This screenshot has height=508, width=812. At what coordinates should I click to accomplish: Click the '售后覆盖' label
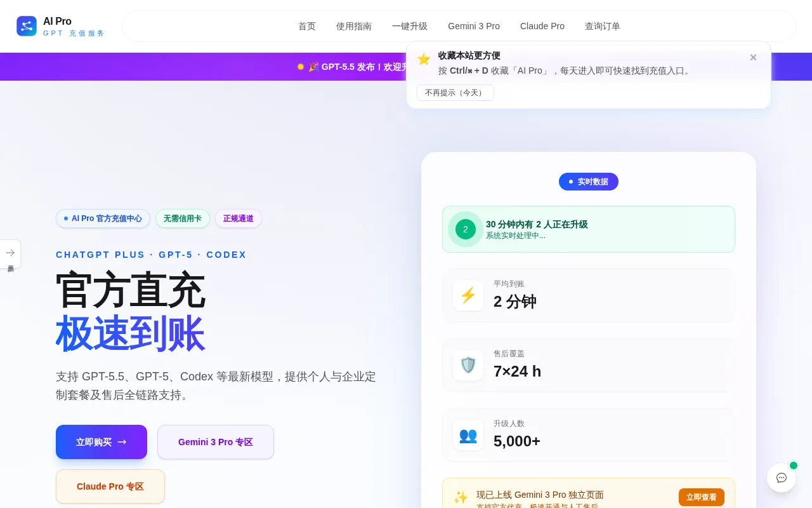(x=509, y=354)
